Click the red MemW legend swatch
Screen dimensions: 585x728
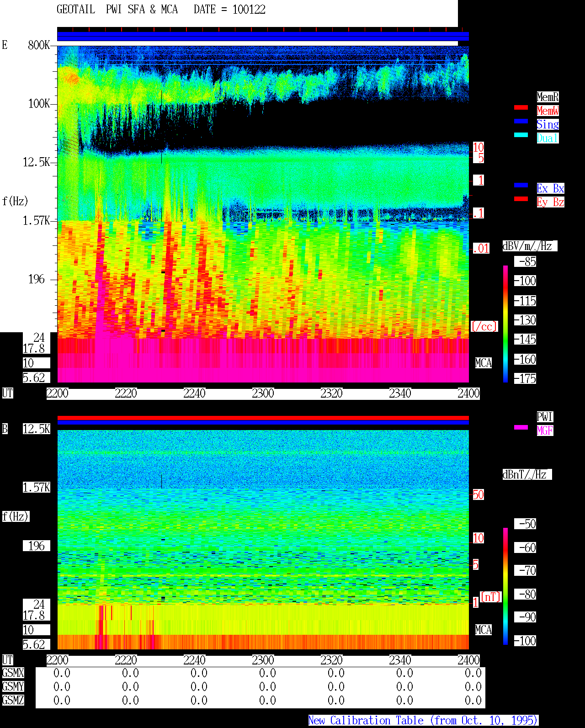pyautogui.click(x=521, y=107)
